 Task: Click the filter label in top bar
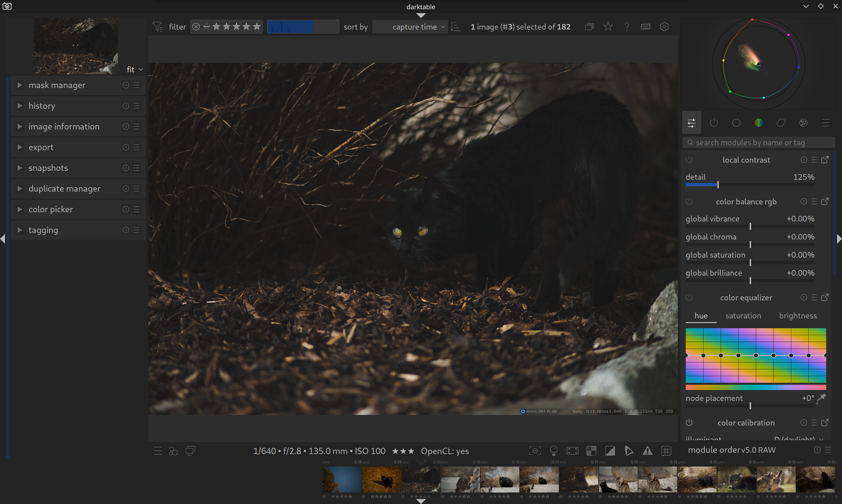(x=177, y=27)
